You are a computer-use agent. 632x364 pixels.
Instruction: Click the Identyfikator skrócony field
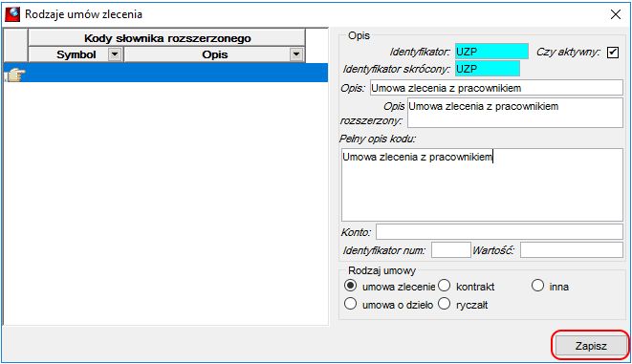pyautogui.click(x=488, y=69)
